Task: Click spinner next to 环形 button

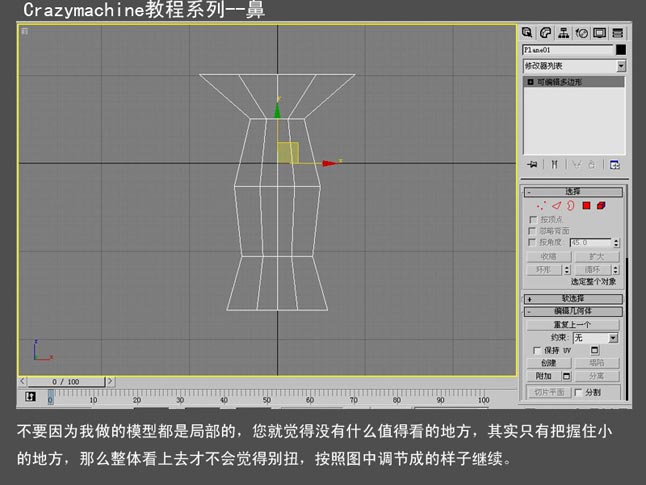Action: click(567, 270)
